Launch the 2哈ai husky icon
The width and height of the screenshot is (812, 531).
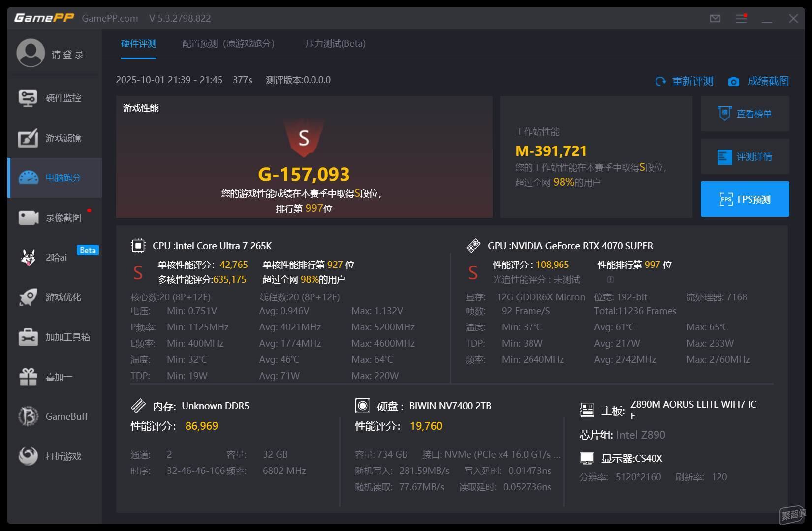[x=28, y=257]
